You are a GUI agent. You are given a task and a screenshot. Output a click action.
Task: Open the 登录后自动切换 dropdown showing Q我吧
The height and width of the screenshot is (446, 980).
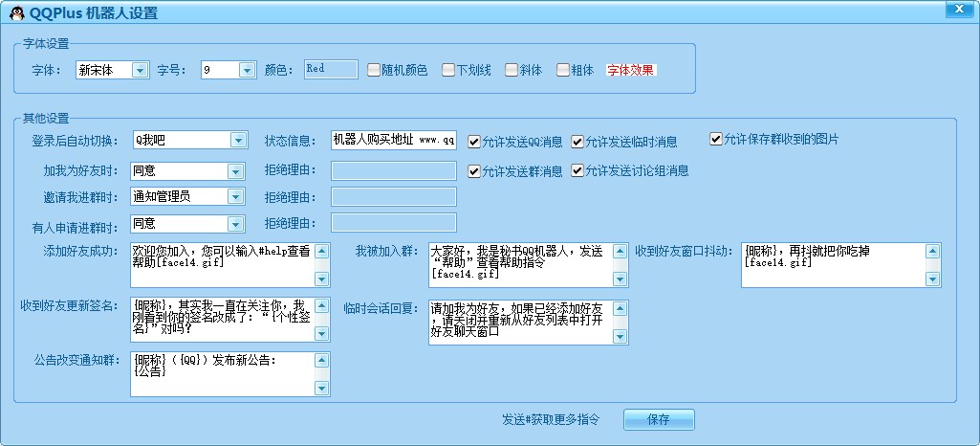tap(189, 140)
